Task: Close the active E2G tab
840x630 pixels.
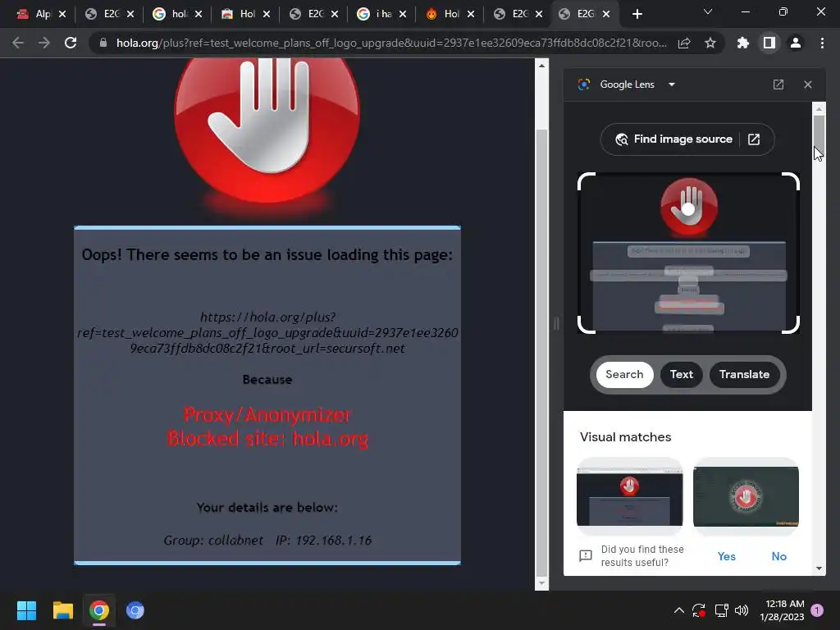Action: (x=606, y=14)
